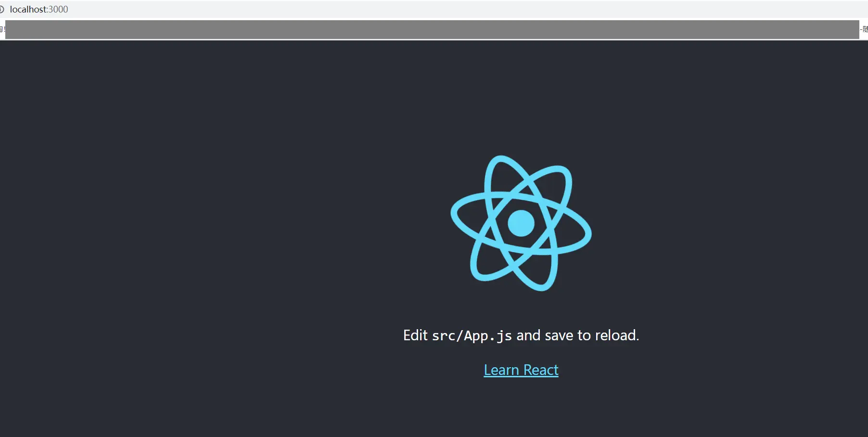Click the cut-off bookmark at bar's right end

tap(864, 29)
